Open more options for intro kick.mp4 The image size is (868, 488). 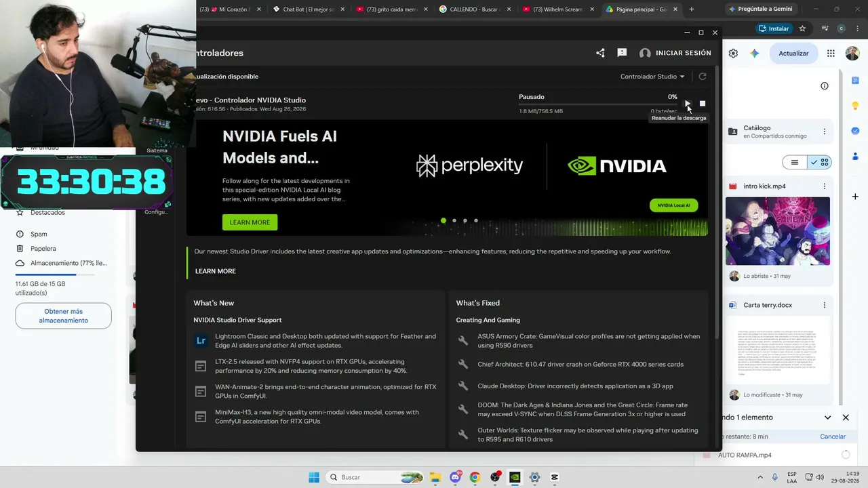(x=825, y=186)
